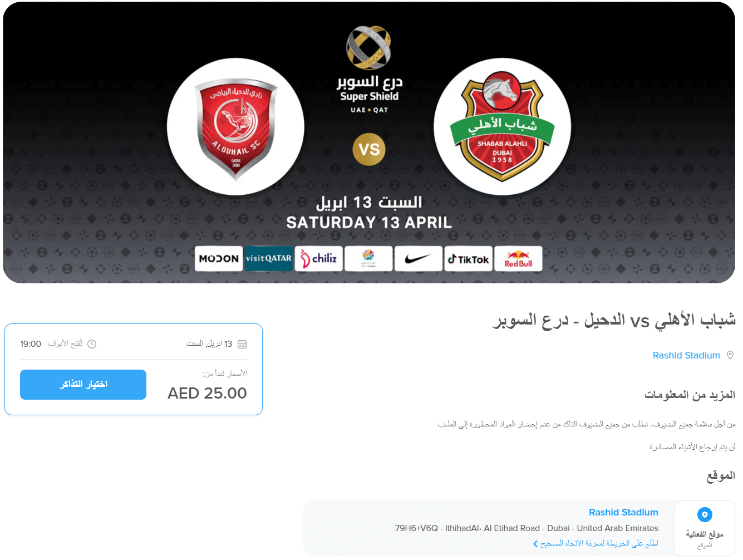This screenshot has width=743, height=560.
Task: Click the Dubai sponsor logo between Chiliz and Nike
Action: click(x=368, y=259)
